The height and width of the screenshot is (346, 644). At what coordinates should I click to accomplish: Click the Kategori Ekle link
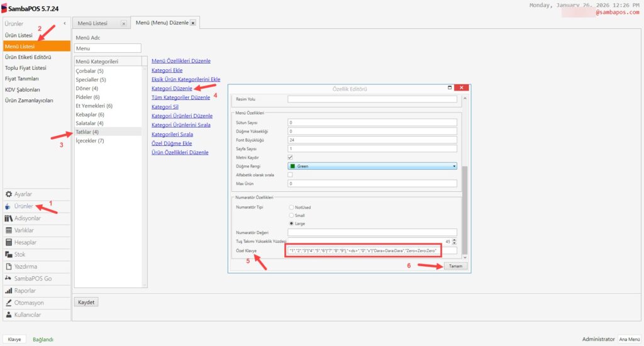point(167,70)
